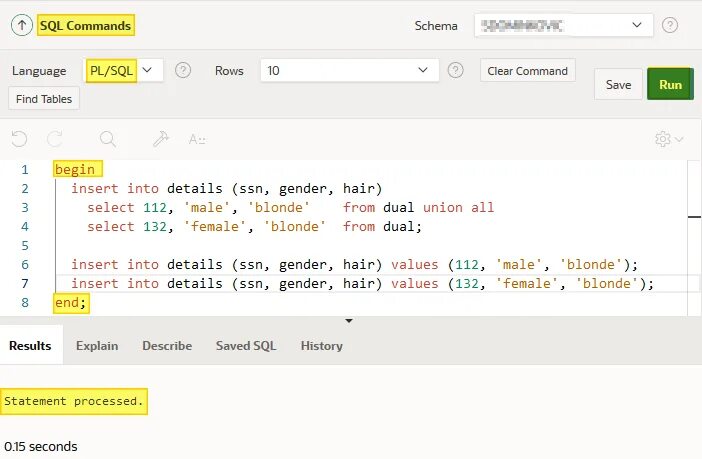The width and height of the screenshot is (702, 459).
Task: Click the Query Builder hammer icon
Action: pos(161,139)
